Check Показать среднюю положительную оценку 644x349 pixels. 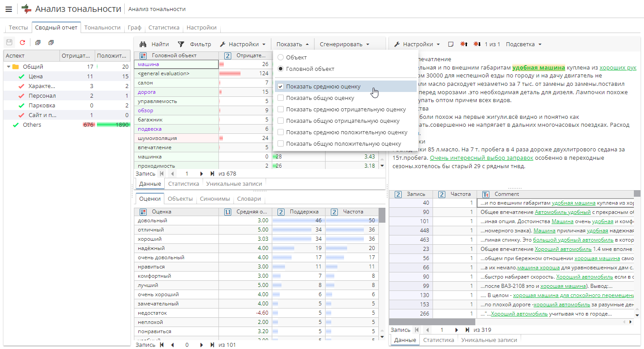pyautogui.click(x=281, y=132)
